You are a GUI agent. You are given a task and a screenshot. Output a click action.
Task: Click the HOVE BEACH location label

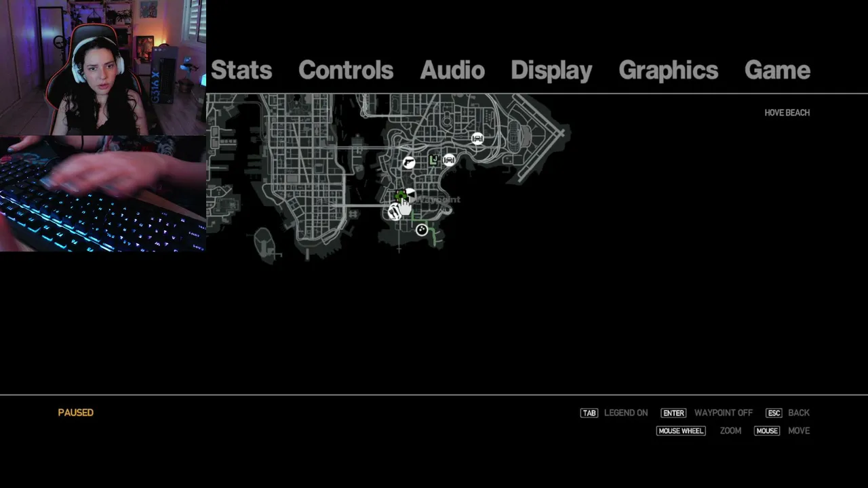point(787,113)
